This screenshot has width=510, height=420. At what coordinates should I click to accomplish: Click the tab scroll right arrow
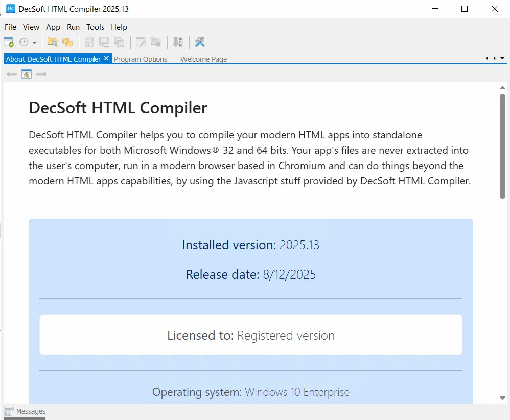point(494,58)
